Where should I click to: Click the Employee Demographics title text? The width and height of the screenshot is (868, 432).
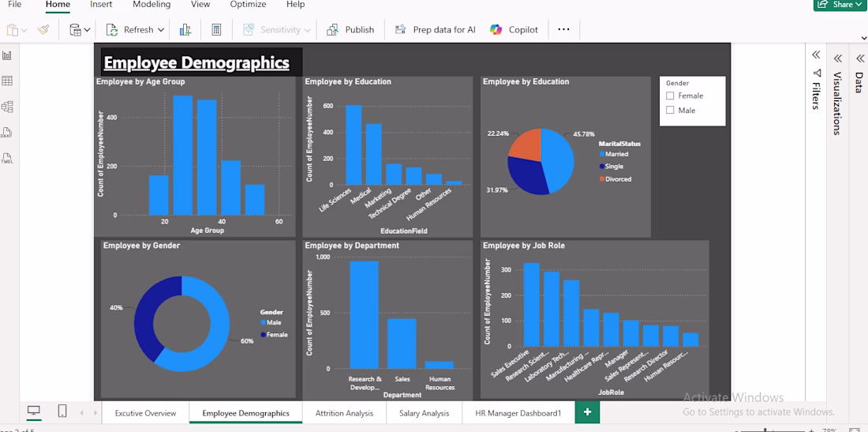click(x=196, y=62)
